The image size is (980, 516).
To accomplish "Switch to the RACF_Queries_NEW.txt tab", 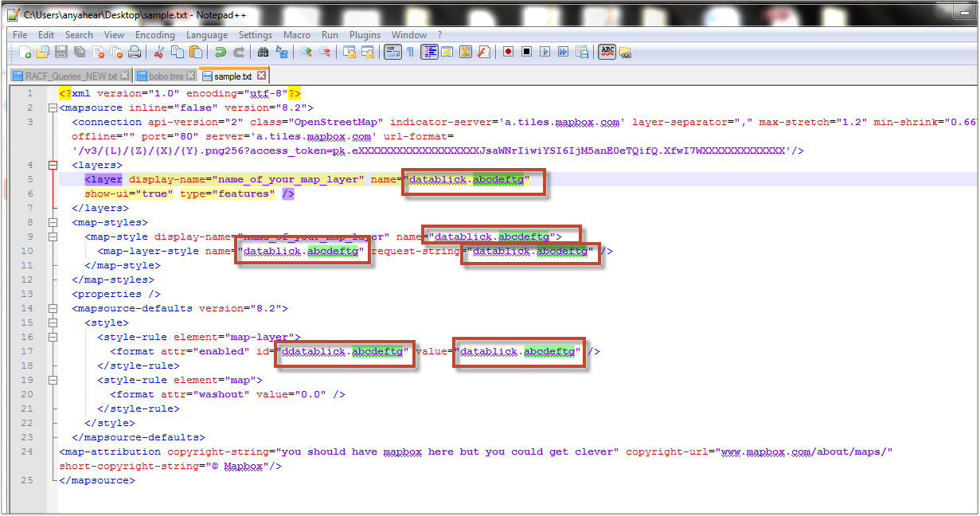I will 70,76.
